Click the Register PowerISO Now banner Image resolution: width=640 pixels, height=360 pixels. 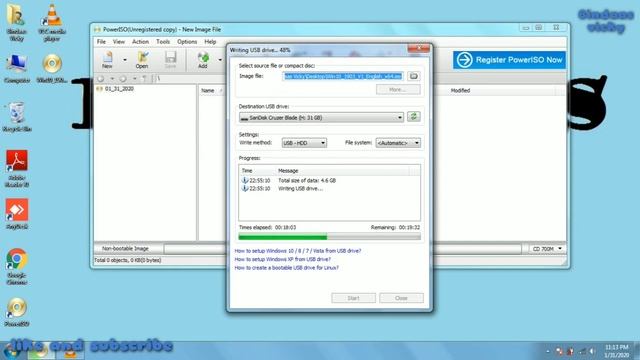(x=509, y=60)
